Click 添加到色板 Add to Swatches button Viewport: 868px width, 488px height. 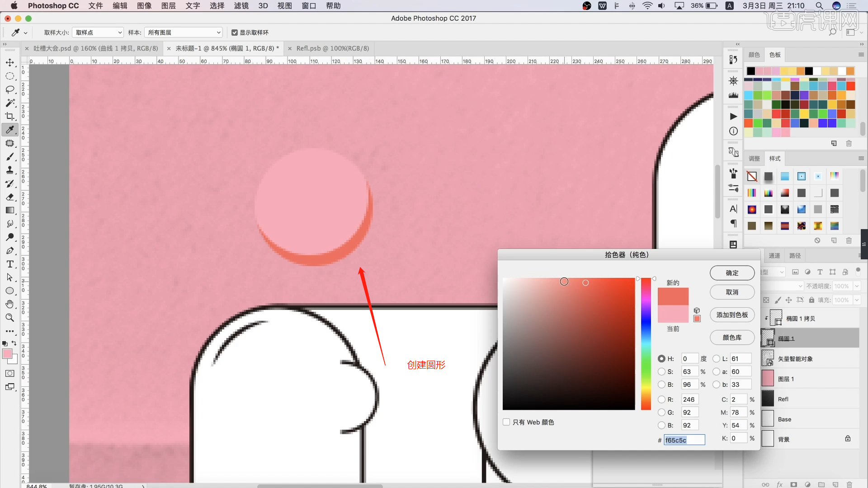[x=732, y=315]
